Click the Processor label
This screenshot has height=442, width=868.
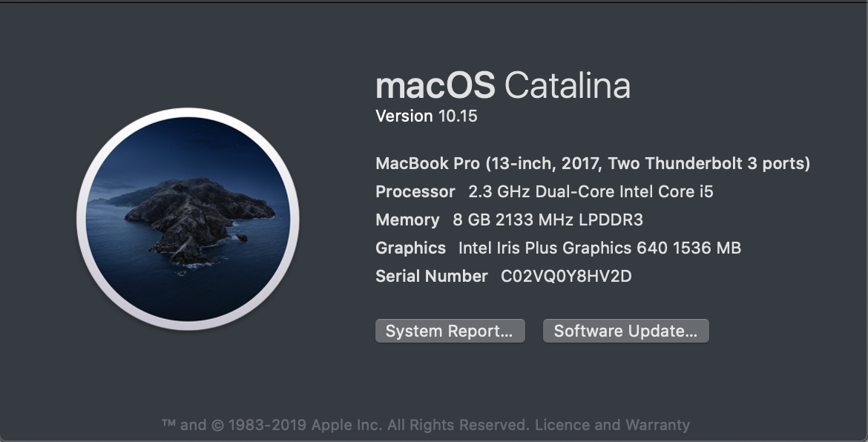[415, 191]
